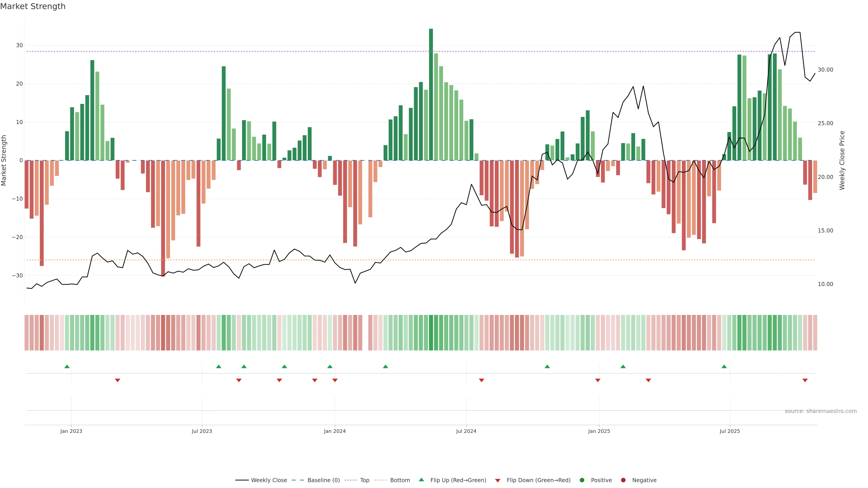Click the red Negative dot in the legend
The width and height of the screenshot is (868, 488).
(x=623, y=480)
